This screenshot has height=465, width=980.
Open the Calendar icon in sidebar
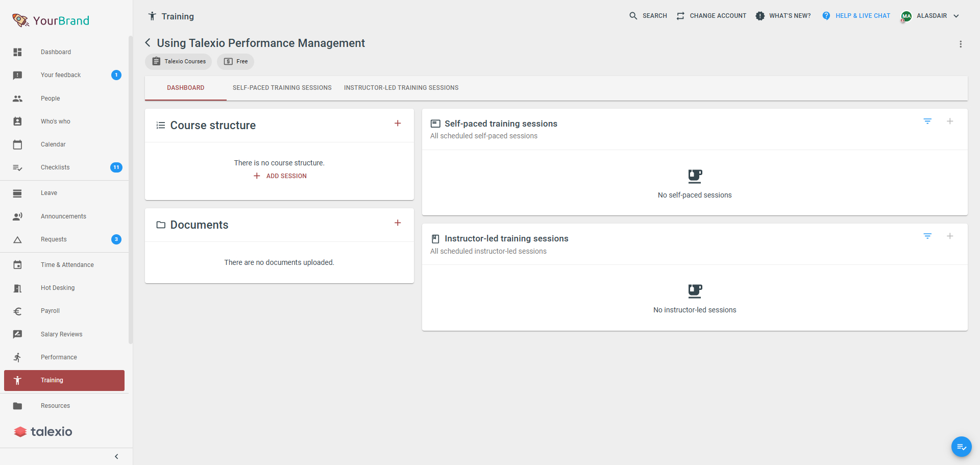pyautogui.click(x=17, y=144)
